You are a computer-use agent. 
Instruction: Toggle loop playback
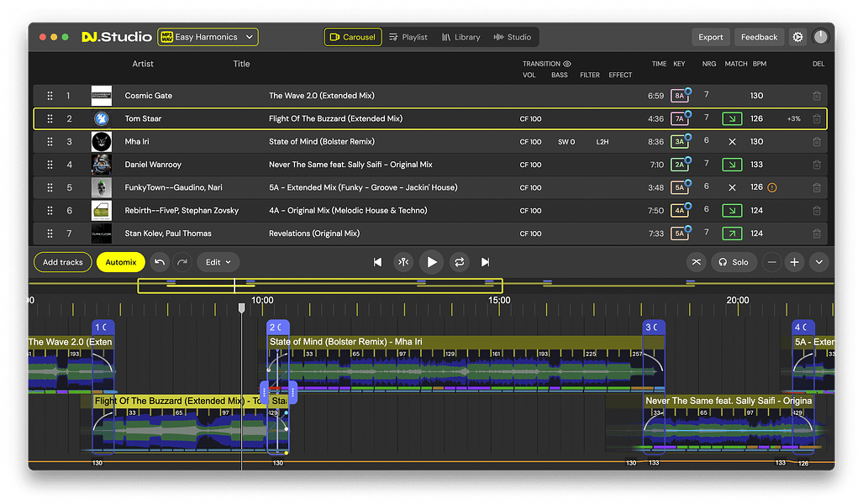coord(459,262)
